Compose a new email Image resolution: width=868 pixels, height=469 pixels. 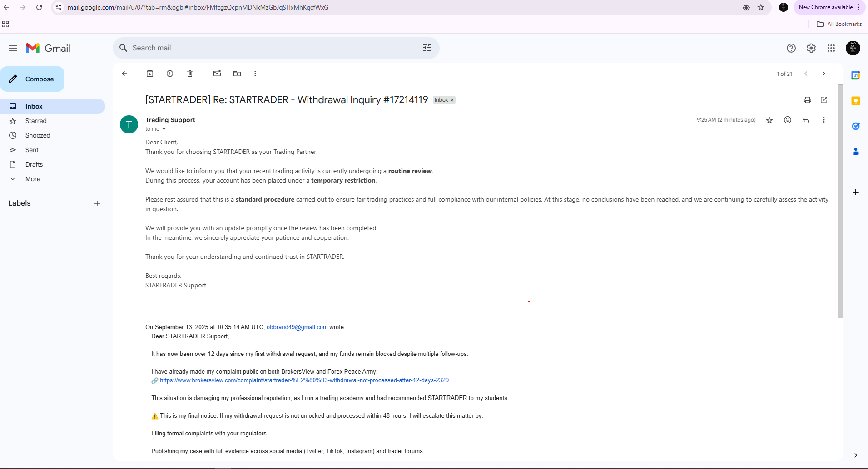click(x=32, y=79)
